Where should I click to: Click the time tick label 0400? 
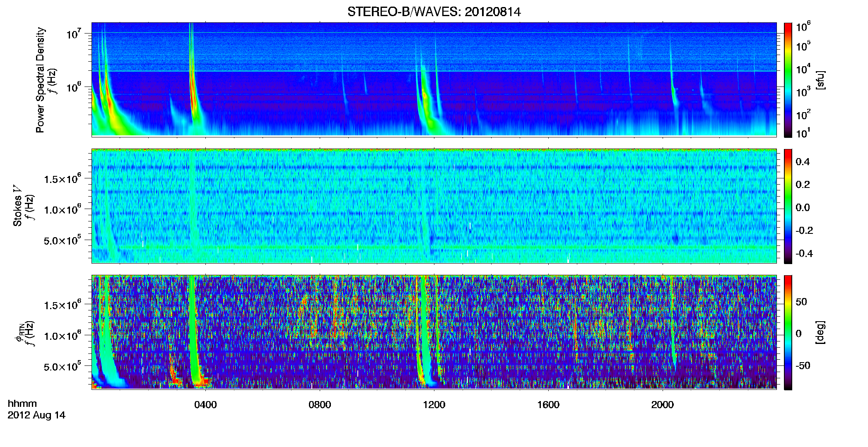(205, 405)
